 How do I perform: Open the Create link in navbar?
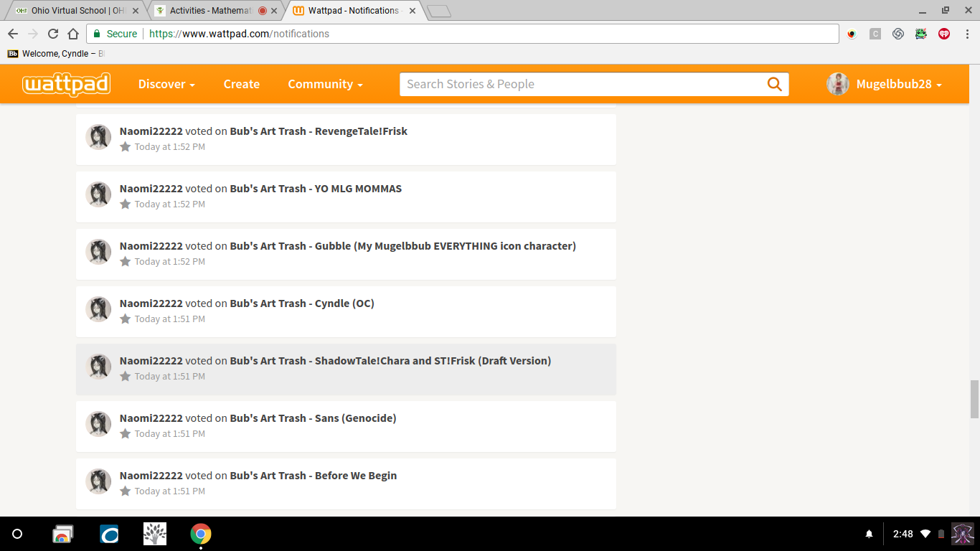241,84
